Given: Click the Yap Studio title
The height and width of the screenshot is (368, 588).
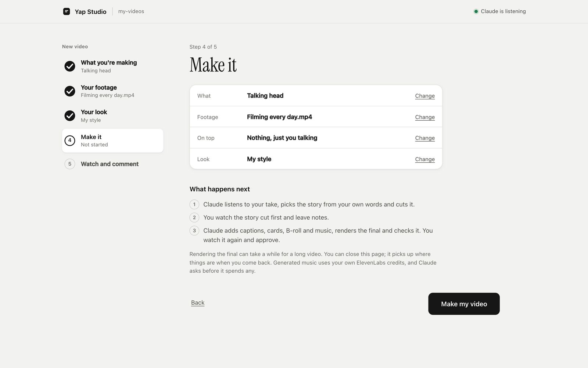Looking at the screenshot, I should (x=90, y=12).
